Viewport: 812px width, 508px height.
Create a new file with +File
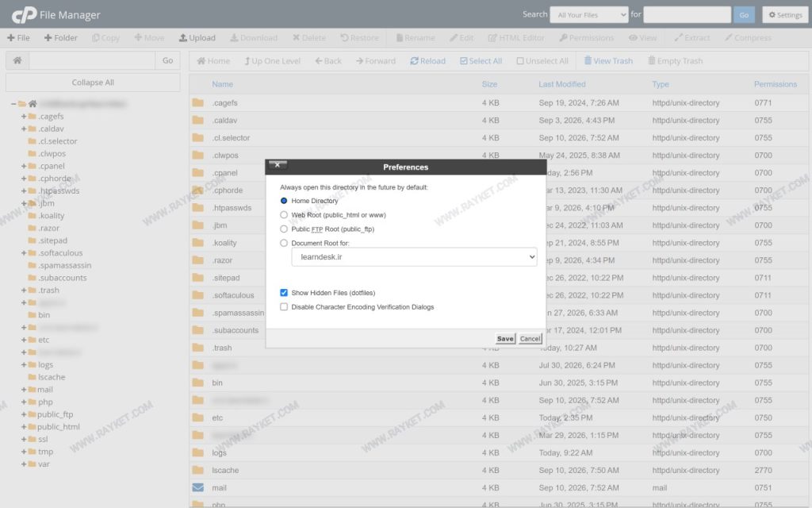[x=18, y=38]
